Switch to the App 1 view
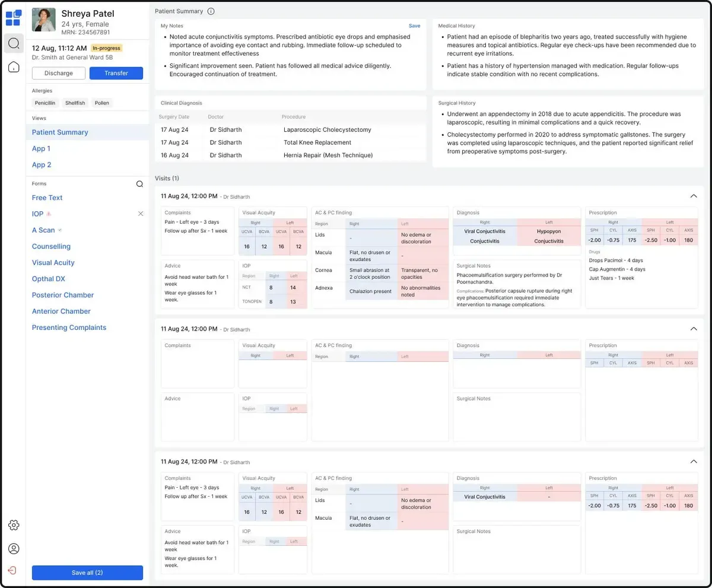This screenshot has height=588, width=712. click(41, 148)
